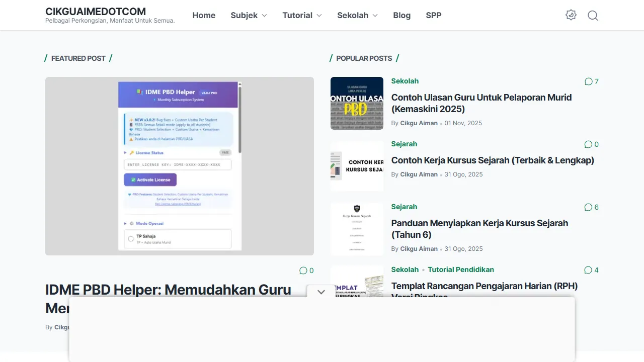Image resolution: width=644 pixels, height=362 pixels.
Task: Click the CIKGUAIMEDOTCOM site logo
Action: point(95,12)
